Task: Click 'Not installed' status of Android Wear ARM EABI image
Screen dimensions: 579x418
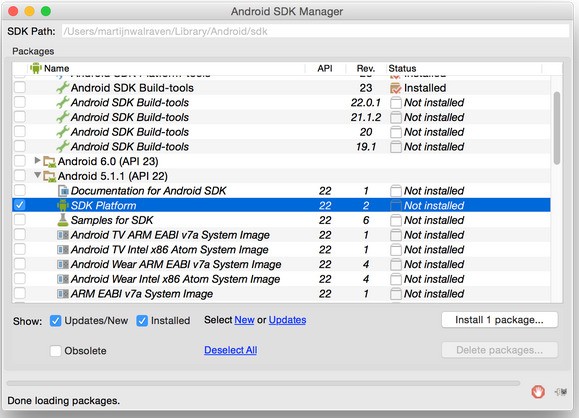Action: tap(434, 264)
